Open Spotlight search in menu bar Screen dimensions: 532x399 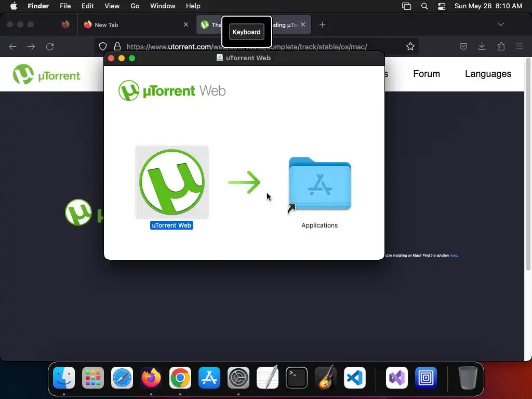424,6
